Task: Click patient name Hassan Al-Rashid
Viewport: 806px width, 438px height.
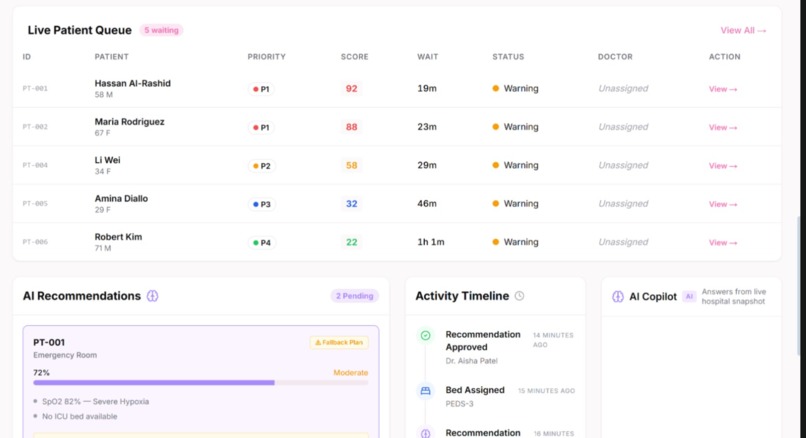Action: click(x=133, y=83)
